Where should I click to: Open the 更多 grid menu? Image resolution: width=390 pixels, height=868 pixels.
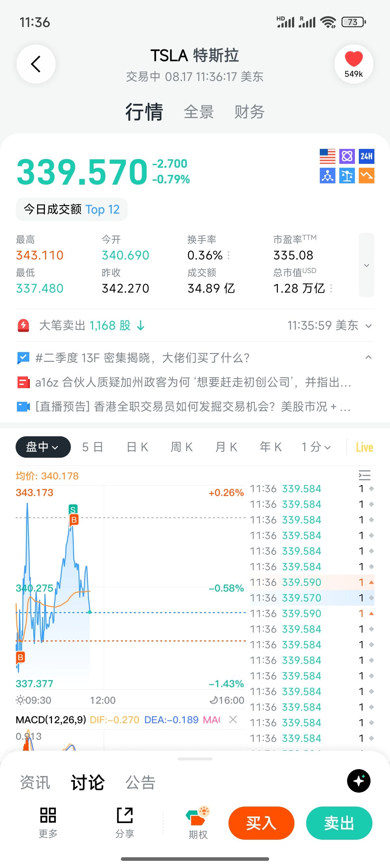coord(48,823)
